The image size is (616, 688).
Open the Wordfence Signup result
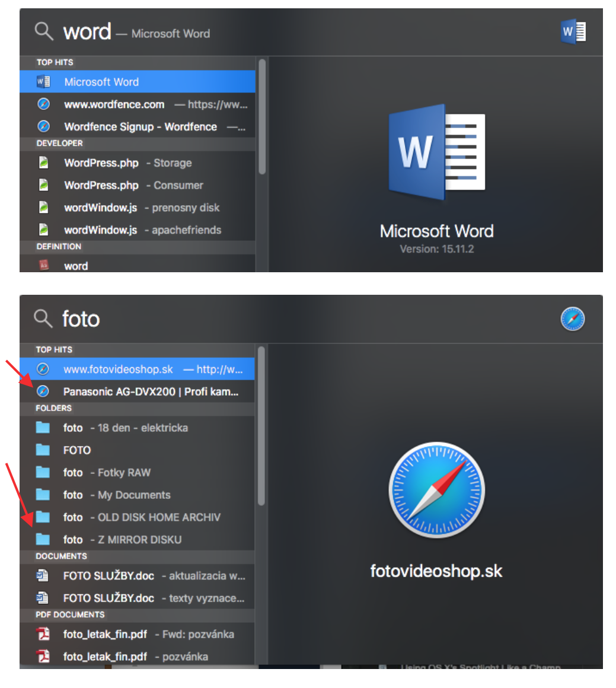tap(140, 127)
